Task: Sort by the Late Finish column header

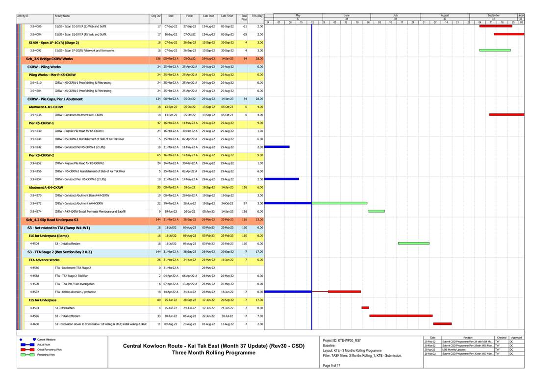Action: [227, 16]
